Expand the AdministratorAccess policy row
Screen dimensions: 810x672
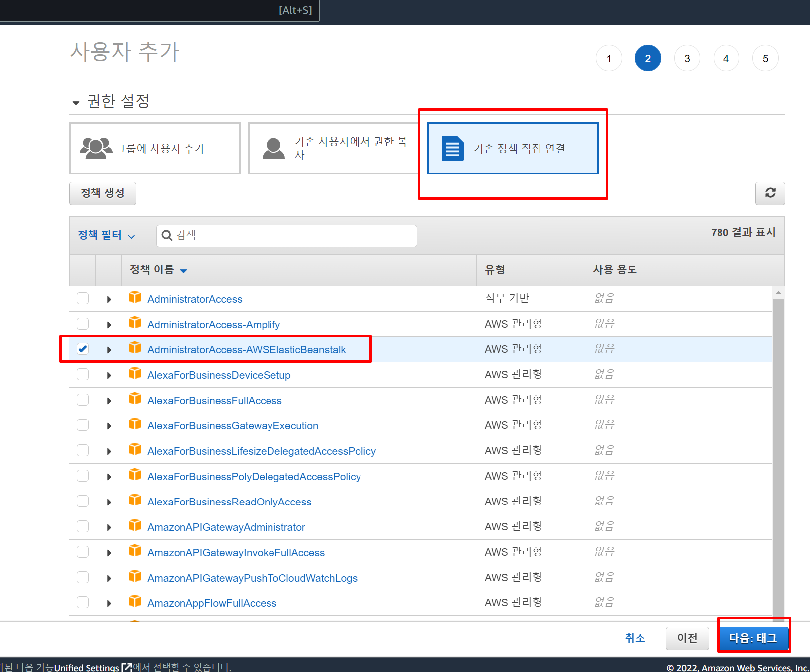coord(109,299)
